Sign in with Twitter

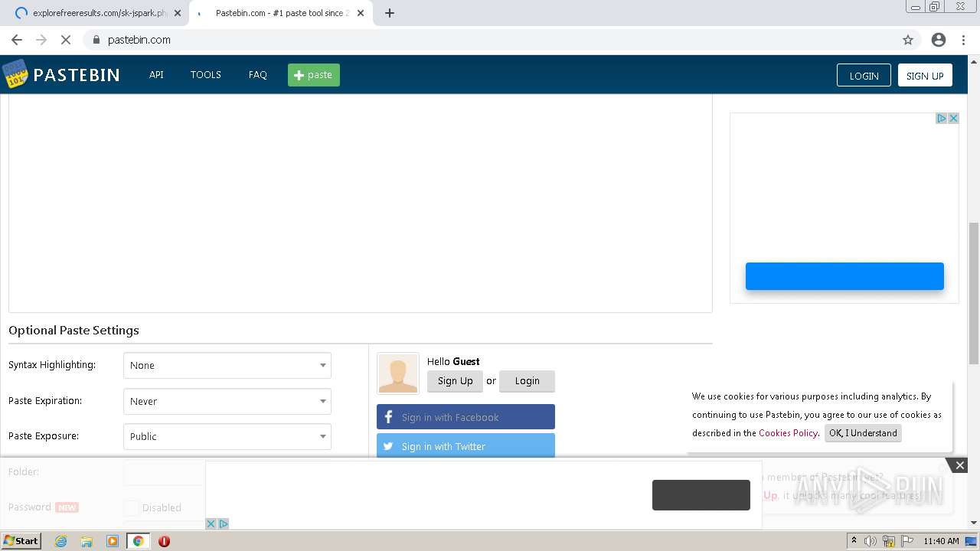pos(465,446)
